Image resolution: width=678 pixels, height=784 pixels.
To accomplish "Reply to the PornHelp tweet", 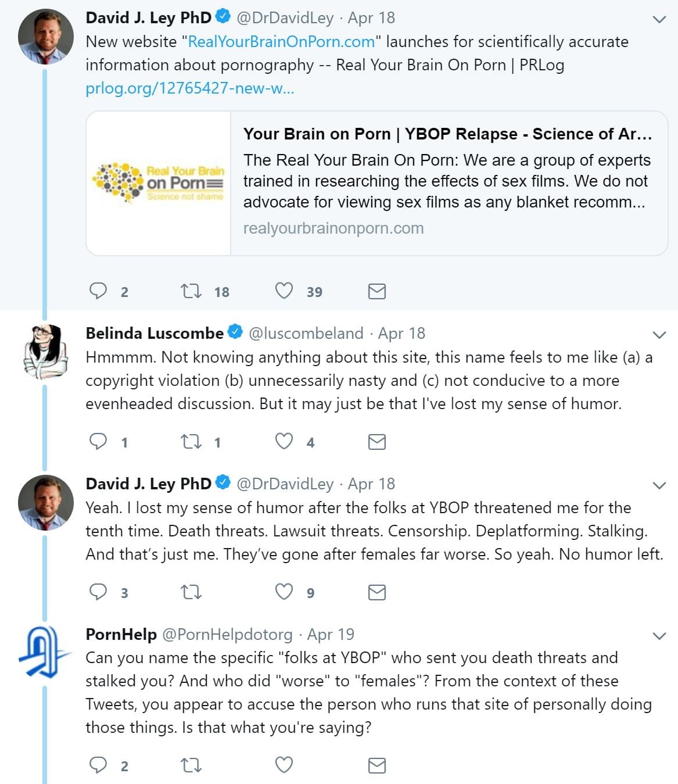I will [98, 765].
